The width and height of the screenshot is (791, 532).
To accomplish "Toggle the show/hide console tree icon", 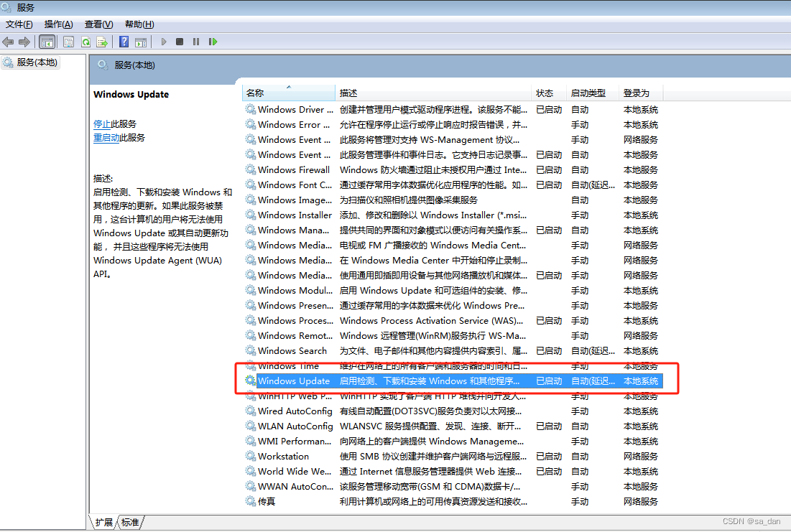I will pyautogui.click(x=47, y=42).
